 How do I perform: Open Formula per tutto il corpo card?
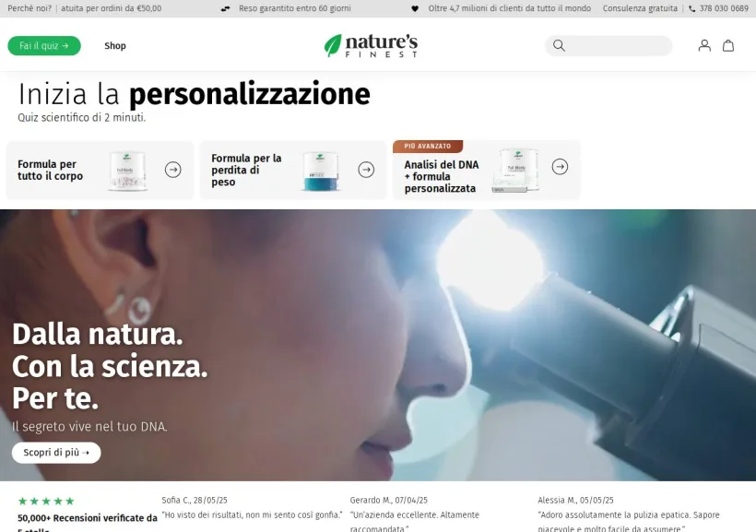point(100,170)
